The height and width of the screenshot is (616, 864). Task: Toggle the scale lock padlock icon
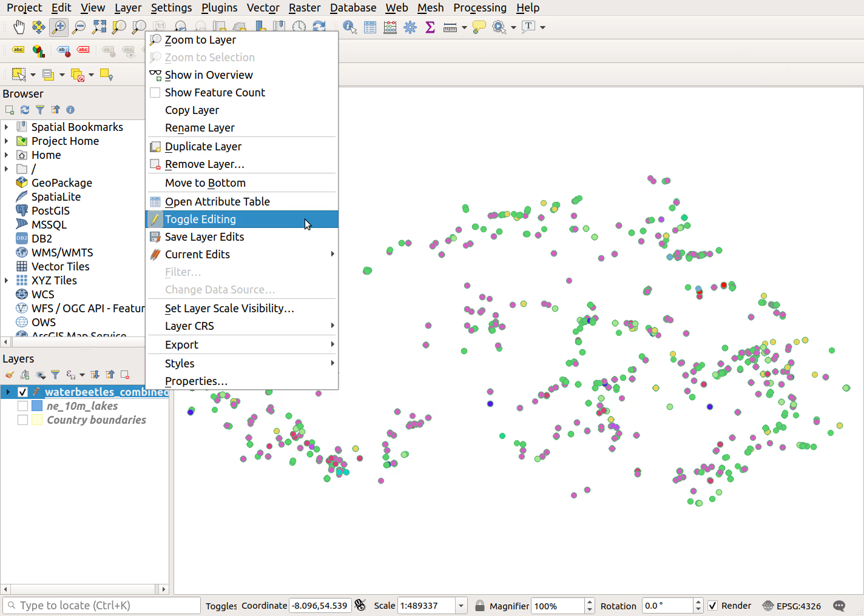480,606
